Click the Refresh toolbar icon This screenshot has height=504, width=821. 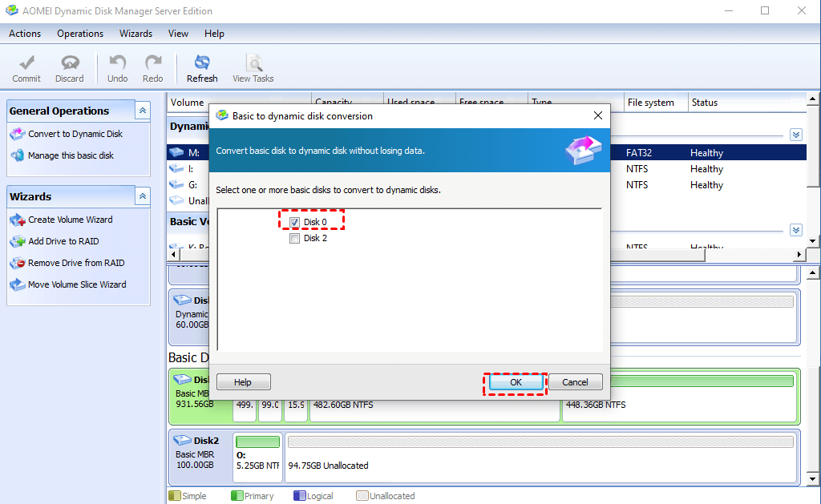tap(202, 62)
